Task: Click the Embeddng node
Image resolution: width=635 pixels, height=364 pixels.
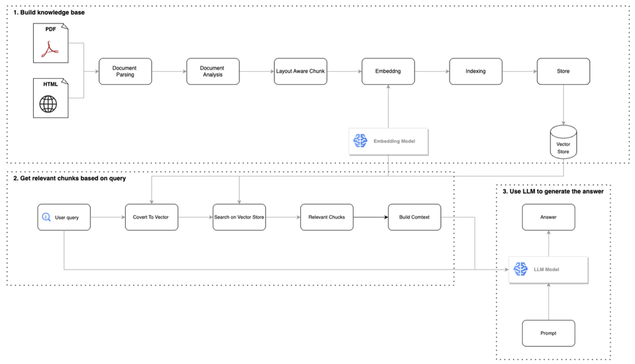Action: point(388,71)
